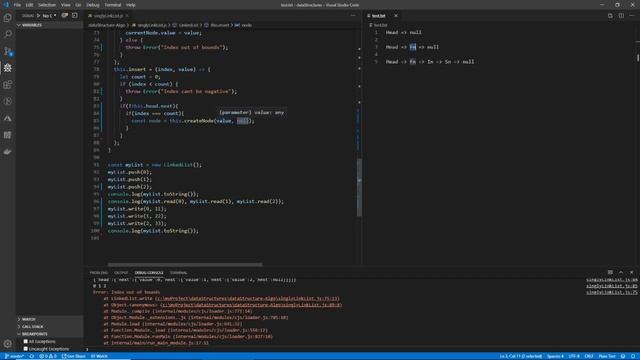Split the right editor group
The height and width of the screenshot is (360, 640).
click(x=621, y=16)
